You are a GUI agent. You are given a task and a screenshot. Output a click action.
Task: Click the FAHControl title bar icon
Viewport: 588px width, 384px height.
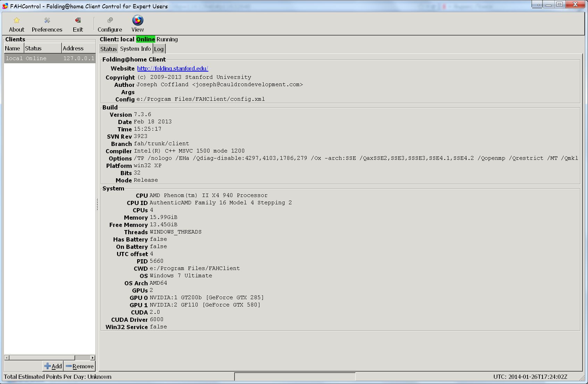coord(5,6)
